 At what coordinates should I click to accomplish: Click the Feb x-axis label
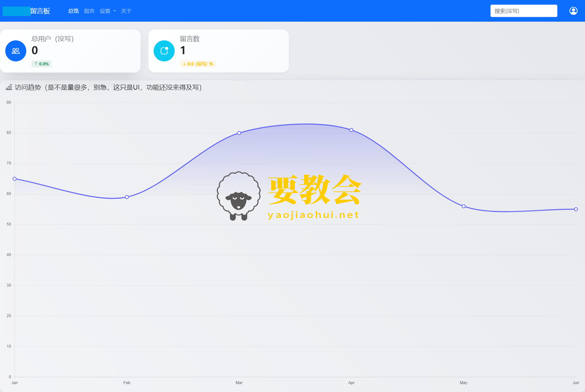[127, 383]
